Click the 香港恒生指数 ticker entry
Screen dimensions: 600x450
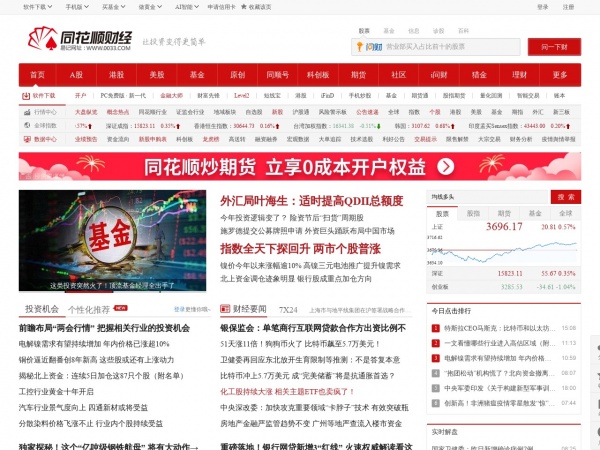tap(236, 126)
